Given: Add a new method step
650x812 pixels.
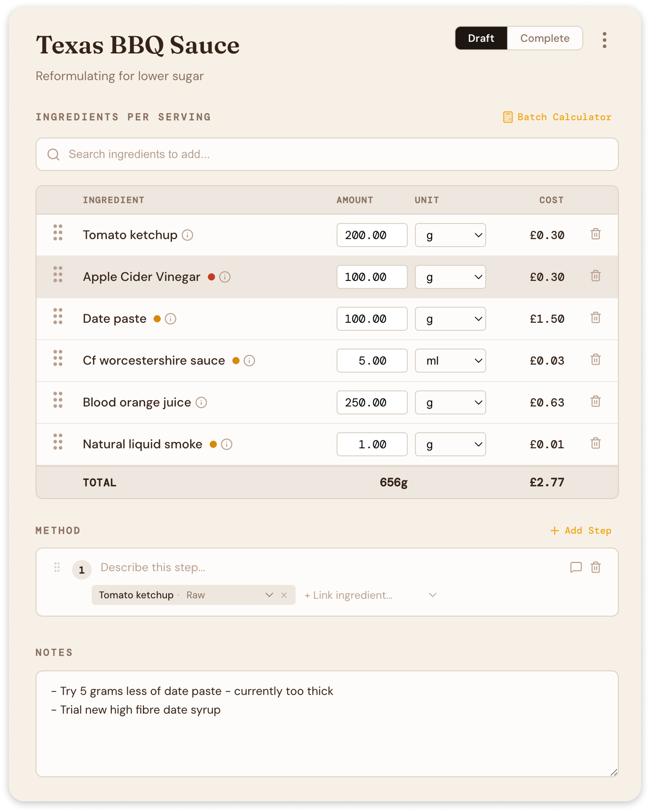Looking at the screenshot, I should tap(580, 530).
